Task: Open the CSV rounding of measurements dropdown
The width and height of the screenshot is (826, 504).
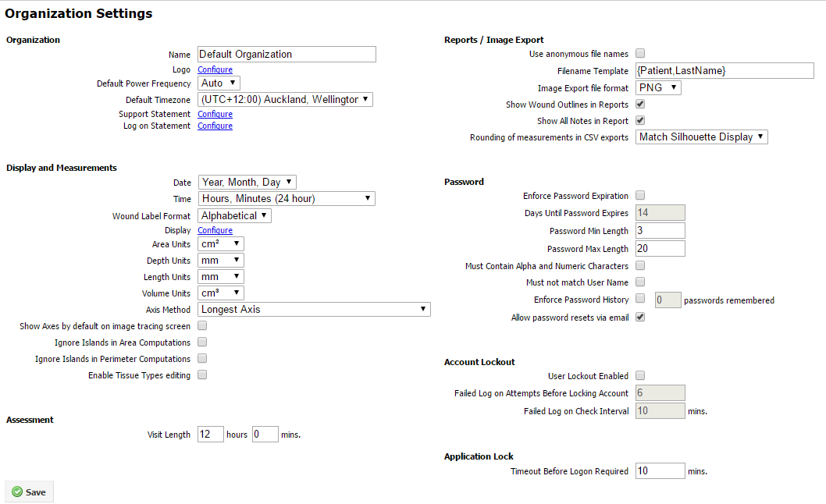Action: pos(702,137)
